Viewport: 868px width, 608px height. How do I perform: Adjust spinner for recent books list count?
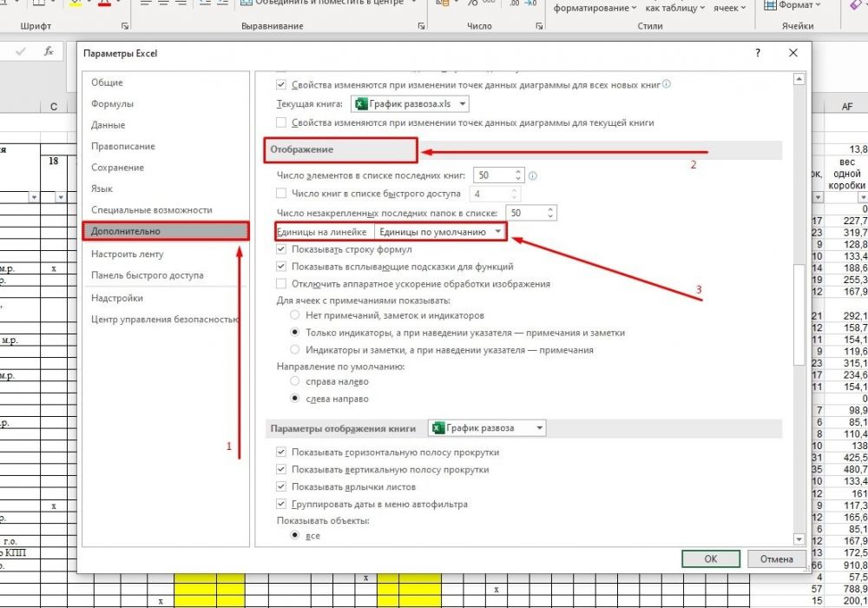pos(517,175)
